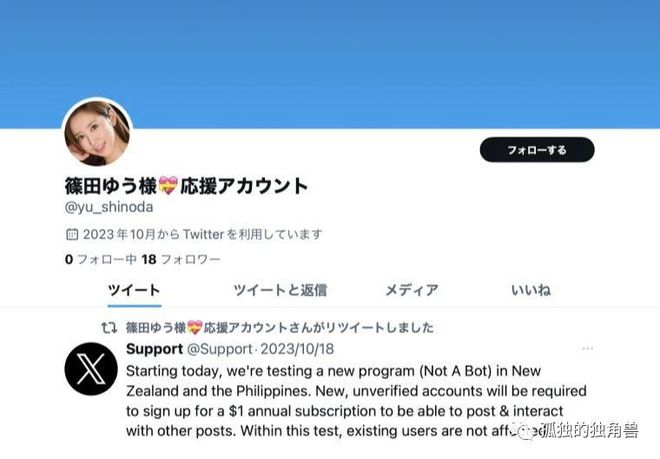The width and height of the screenshot is (660, 459).
Task: Click the retweet arrows icon
Action: (109, 327)
